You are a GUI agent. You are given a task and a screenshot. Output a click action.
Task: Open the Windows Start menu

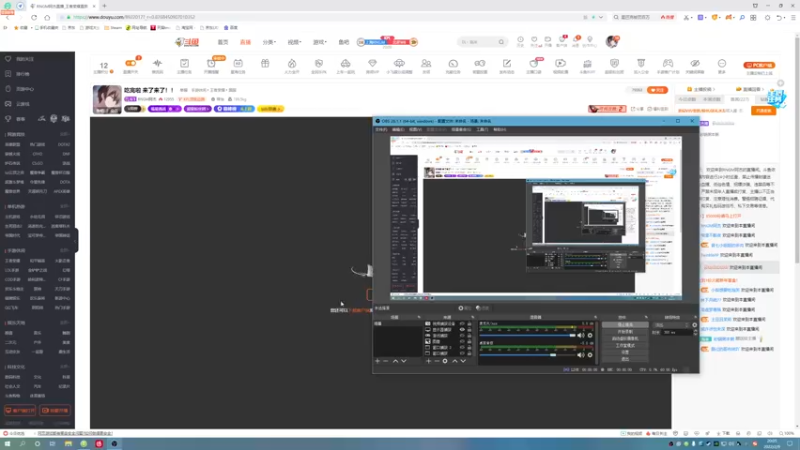pos(7,444)
